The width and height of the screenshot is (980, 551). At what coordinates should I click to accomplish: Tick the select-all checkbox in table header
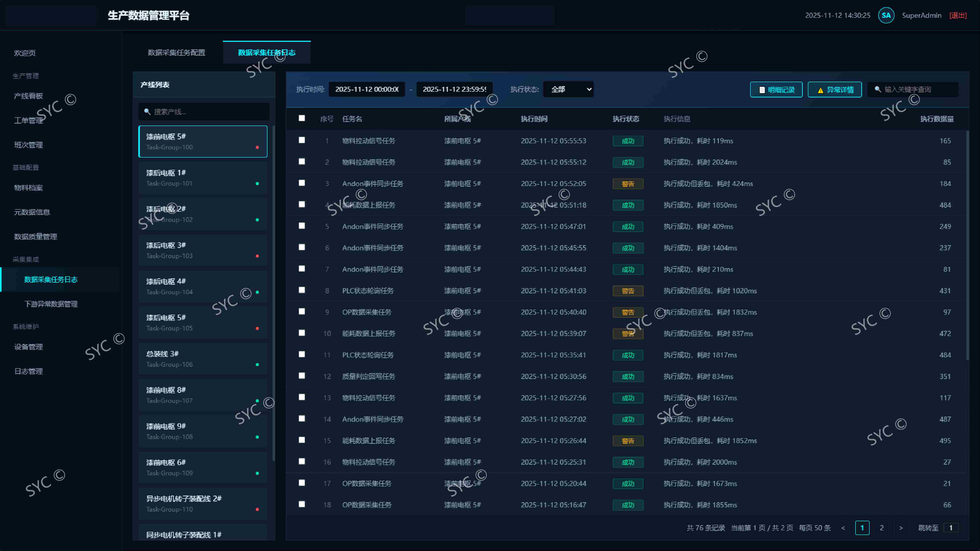point(302,118)
